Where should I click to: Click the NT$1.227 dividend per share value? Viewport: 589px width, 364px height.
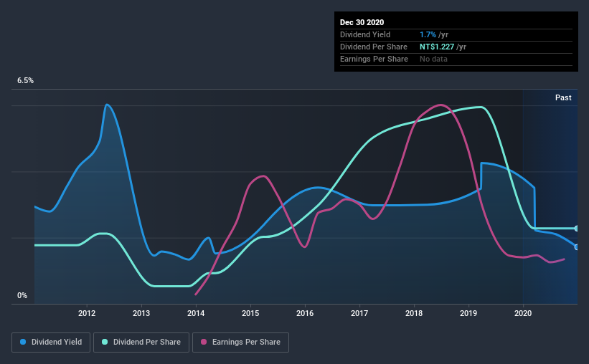(x=437, y=47)
